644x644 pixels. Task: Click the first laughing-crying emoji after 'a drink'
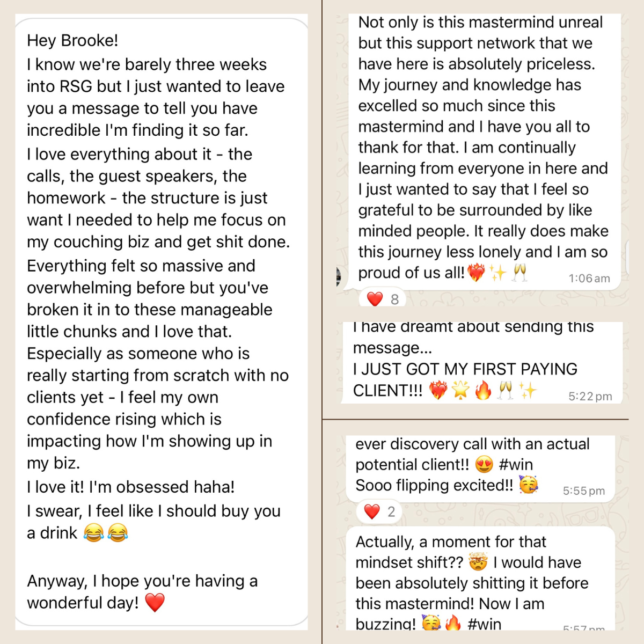coord(93,533)
